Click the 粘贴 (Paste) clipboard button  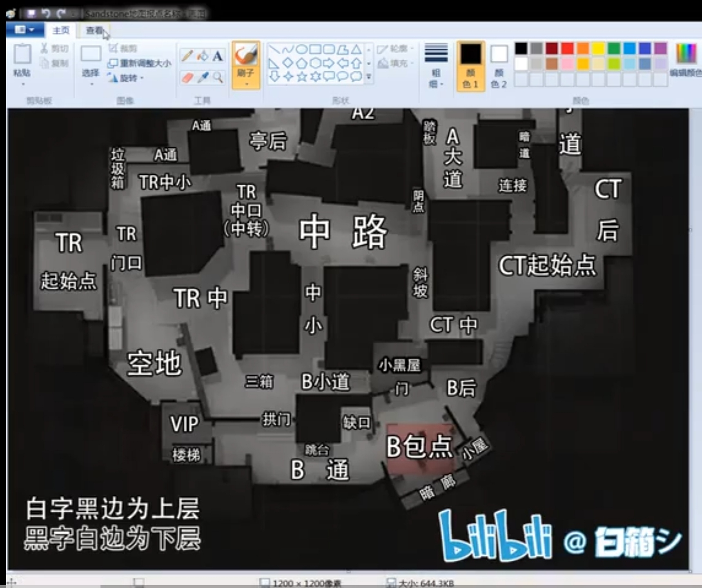[22, 60]
